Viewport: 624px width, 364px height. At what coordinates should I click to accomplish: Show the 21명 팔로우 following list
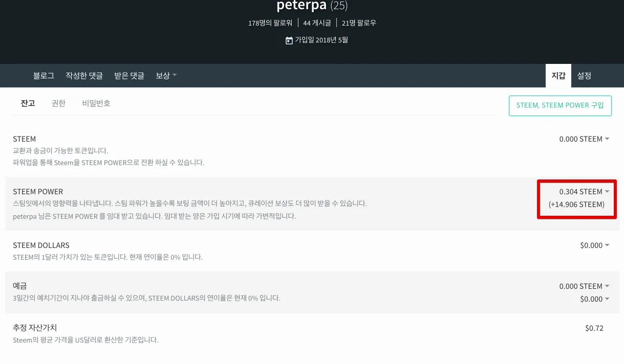pos(359,23)
